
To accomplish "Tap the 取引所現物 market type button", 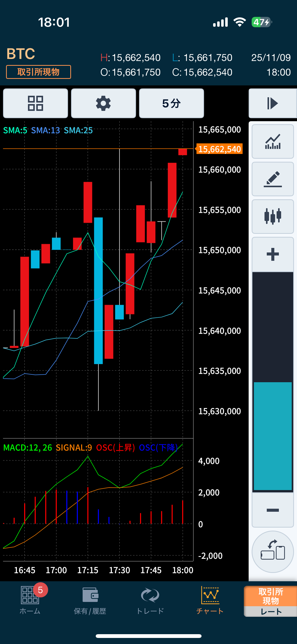I will [39, 72].
